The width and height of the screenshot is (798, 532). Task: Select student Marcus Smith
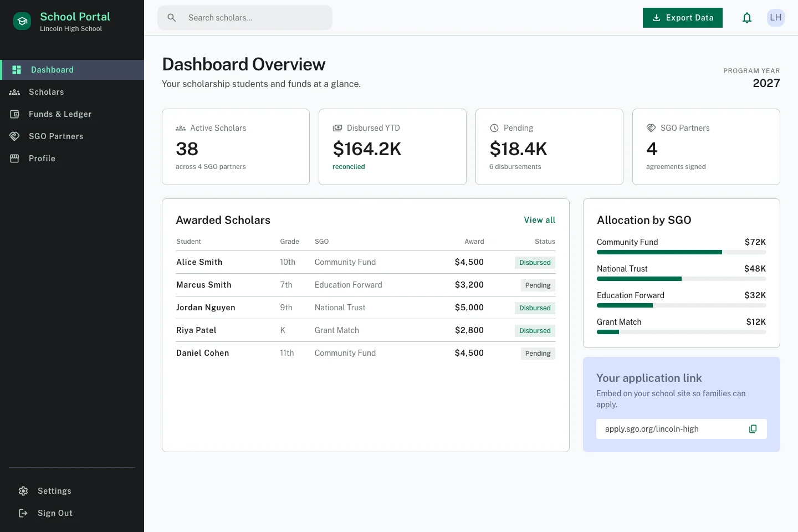[204, 285]
